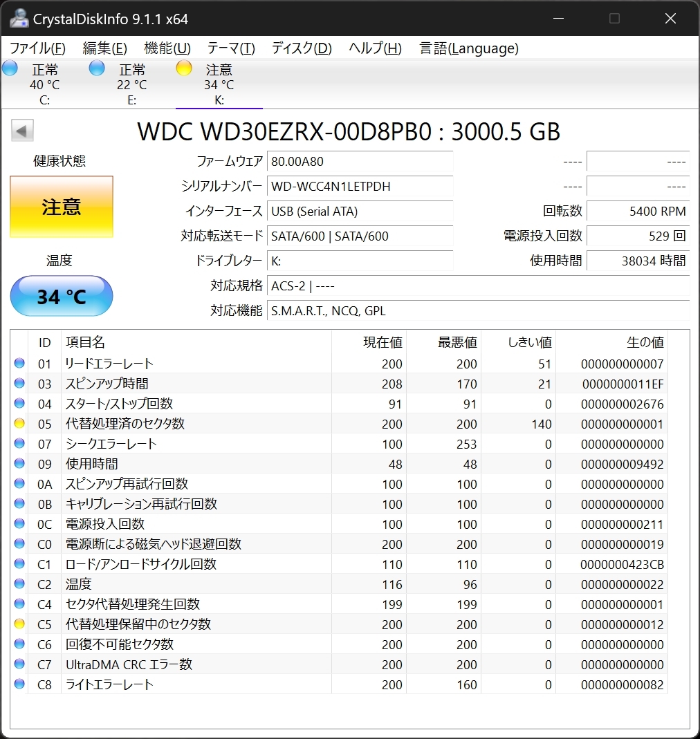Screen dimensions: 700x739
Task: Click the status dot for row C0
Action: click(19, 543)
